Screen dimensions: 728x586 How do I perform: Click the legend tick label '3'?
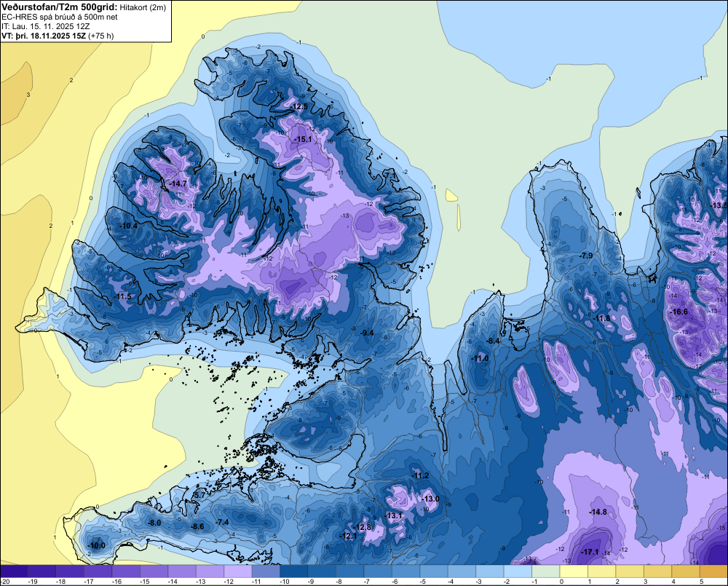(645, 582)
